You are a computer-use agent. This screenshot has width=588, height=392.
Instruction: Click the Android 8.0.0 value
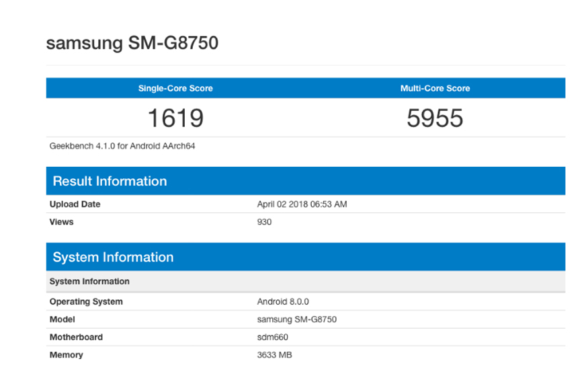283,302
